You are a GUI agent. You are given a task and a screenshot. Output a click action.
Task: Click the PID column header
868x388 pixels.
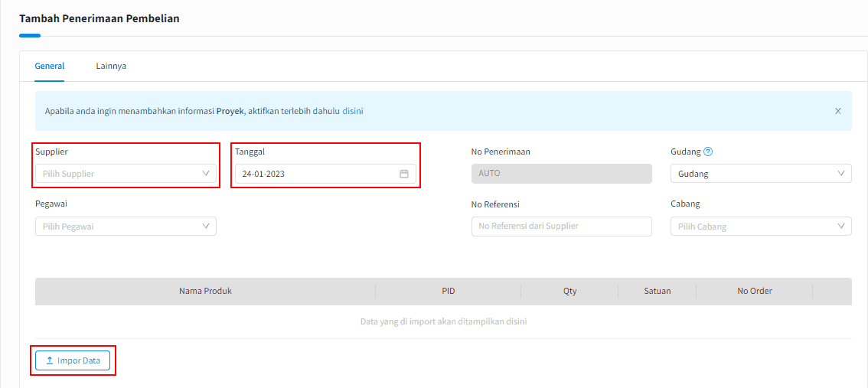tap(448, 291)
